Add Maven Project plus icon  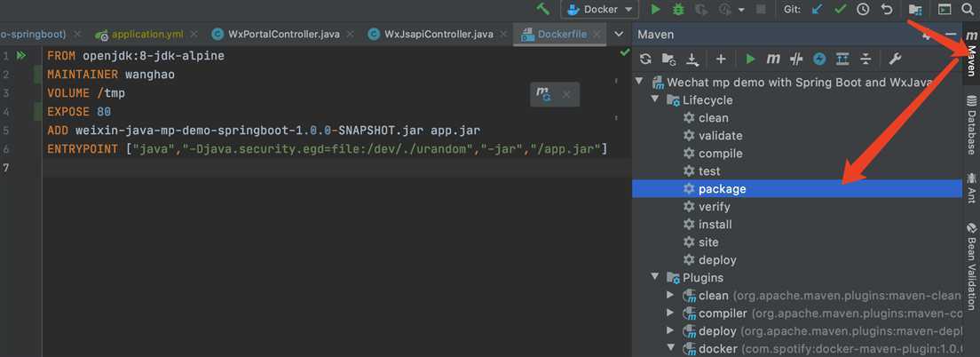point(721,59)
